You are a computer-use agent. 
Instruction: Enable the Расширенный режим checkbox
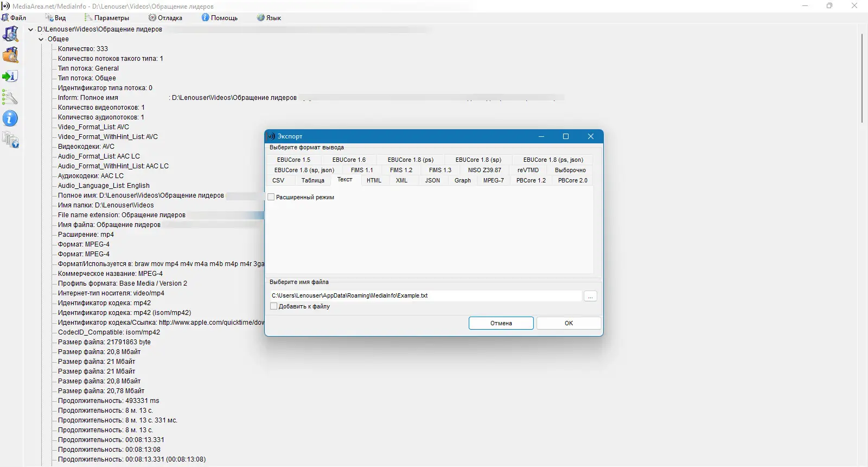(271, 197)
